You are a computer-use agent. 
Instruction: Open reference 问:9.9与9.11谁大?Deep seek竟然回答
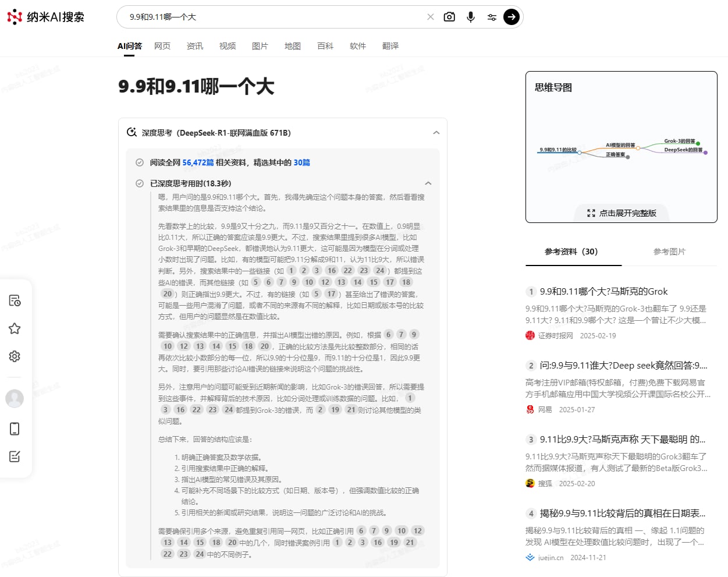click(623, 365)
